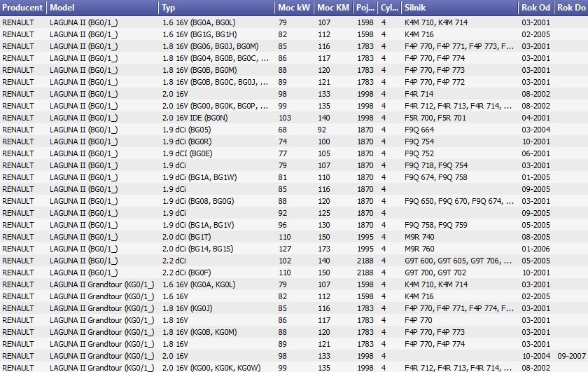Click engine code F9Q 752

point(419,153)
